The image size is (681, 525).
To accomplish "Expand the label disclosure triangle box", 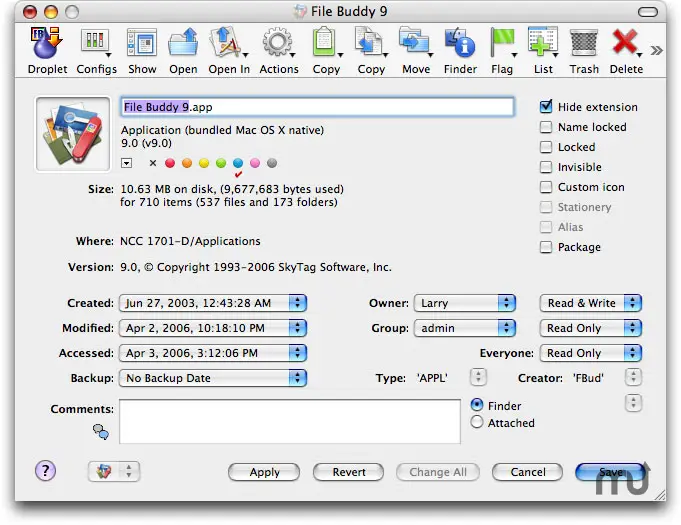I will [x=126, y=163].
